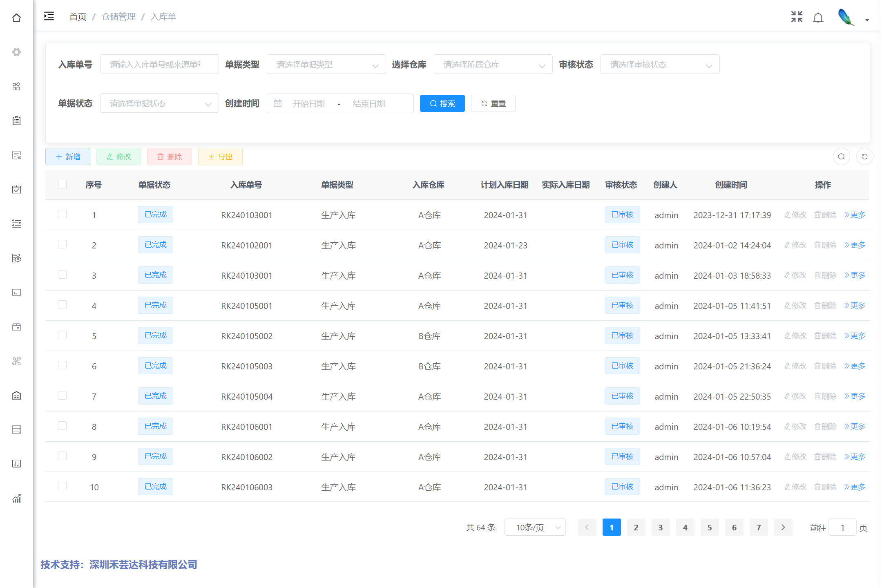Click the 重置 button

click(x=493, y=103)
